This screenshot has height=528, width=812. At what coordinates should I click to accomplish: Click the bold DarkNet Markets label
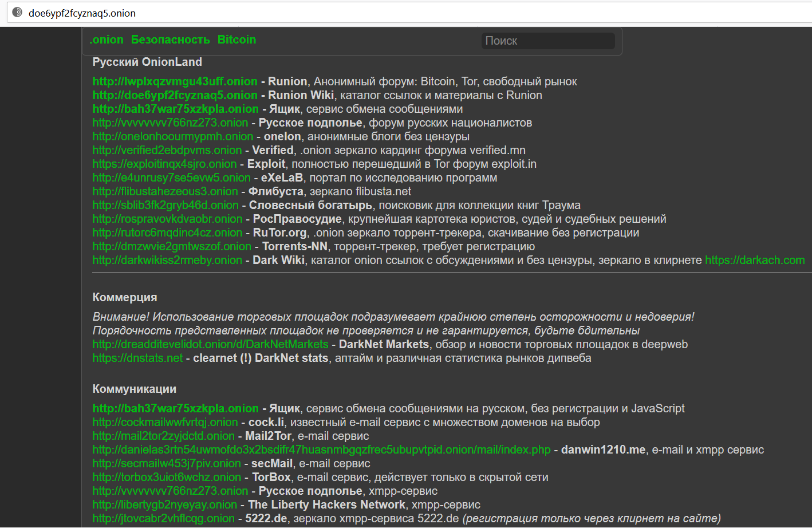click(x=384, y=344)
